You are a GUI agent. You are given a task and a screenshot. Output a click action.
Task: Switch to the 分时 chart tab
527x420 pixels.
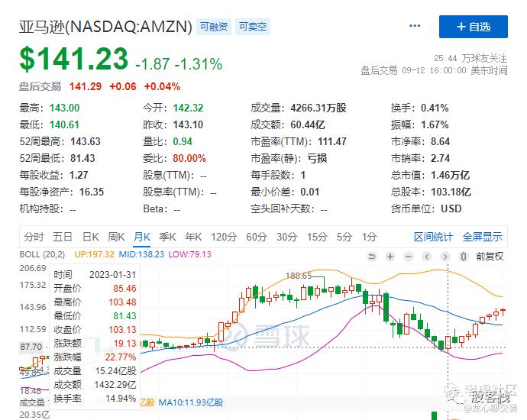[34, 237]
